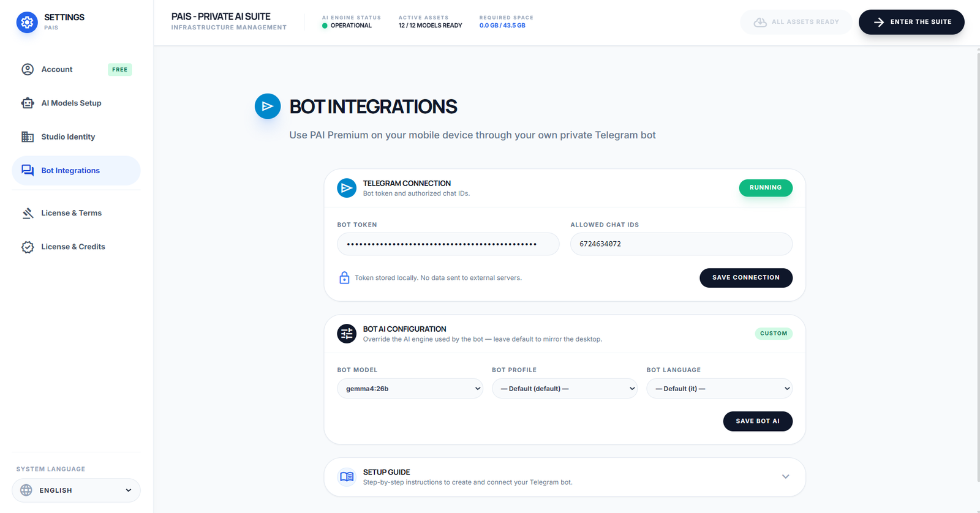Click the globe icon in language selector
This screenshot has width=980, height=513.
26,490
